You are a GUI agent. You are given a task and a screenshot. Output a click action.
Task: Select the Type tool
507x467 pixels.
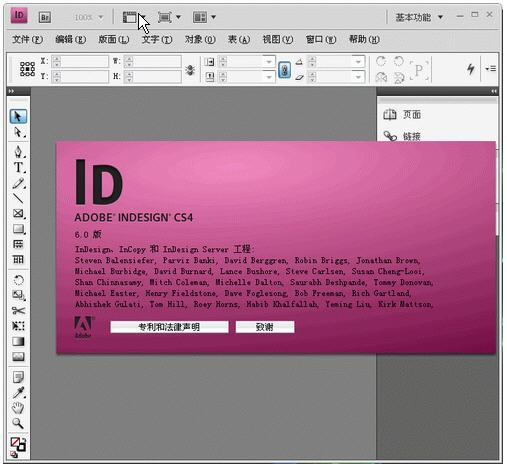[19, 168]
